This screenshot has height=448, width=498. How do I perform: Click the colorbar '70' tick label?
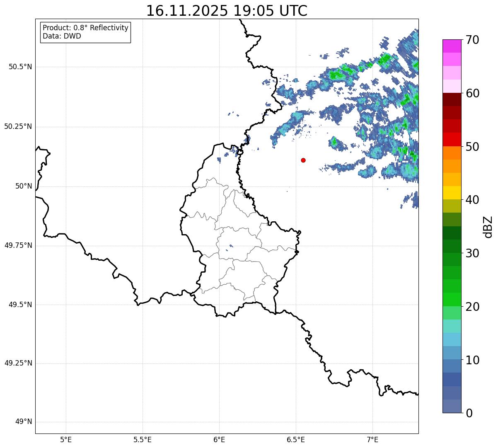[x=472, y=40]
